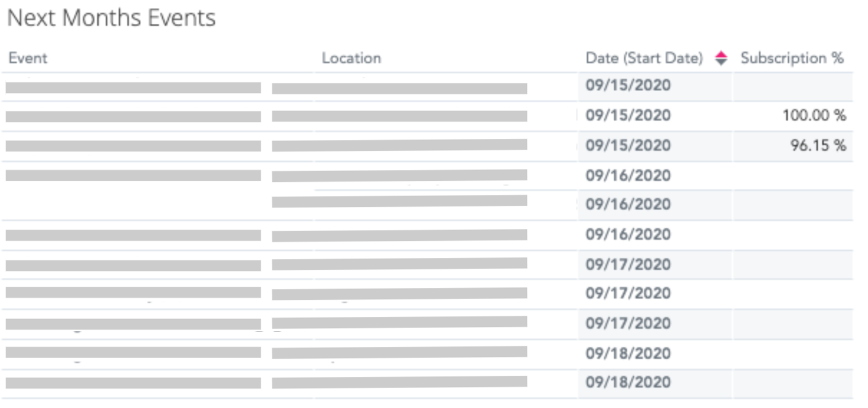Click the middle 09/16/2020 date cell
The height and width of the screenshot is (408, 868).
(x=628, y=204)
